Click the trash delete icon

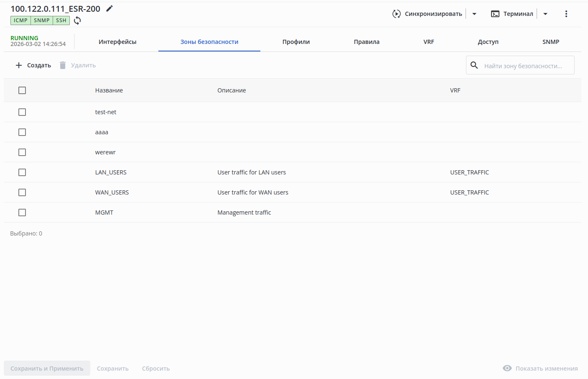click(x=63, y=65)
